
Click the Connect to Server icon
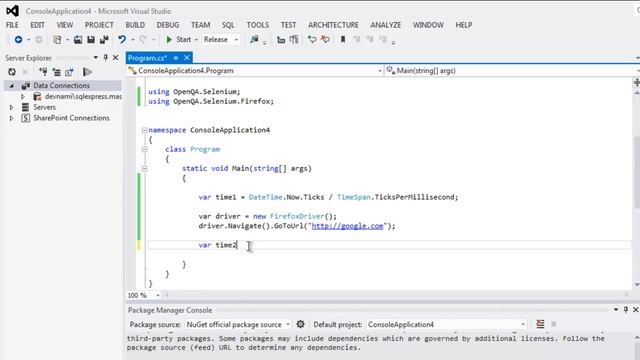56,72
